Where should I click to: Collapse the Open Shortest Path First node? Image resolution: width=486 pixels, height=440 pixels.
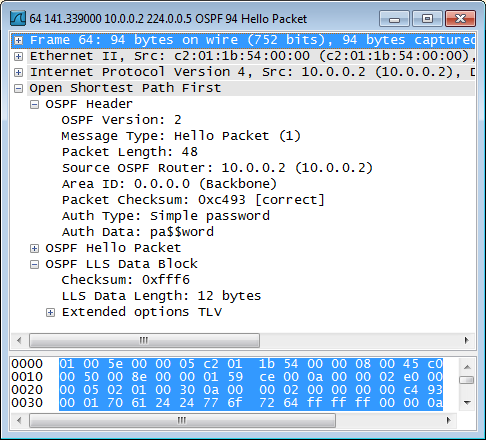[x=19, y=88]
